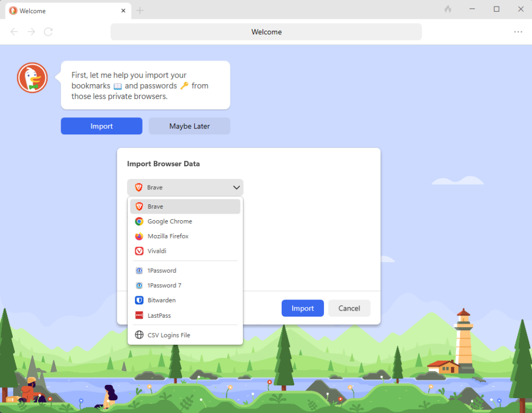532x413 pixels.
Task: Close the Welcome tab
Action: (x=123, y=10)
